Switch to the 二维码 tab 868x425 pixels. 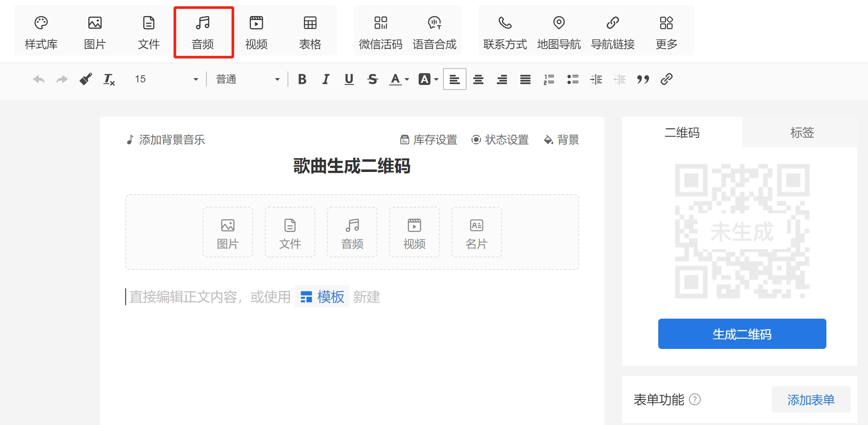click(682, 132)
